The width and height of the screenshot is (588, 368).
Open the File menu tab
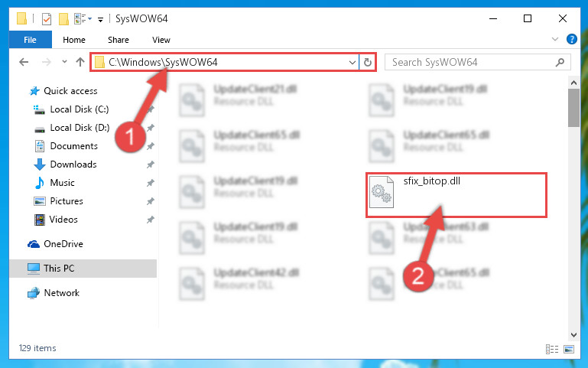point(31,40)
